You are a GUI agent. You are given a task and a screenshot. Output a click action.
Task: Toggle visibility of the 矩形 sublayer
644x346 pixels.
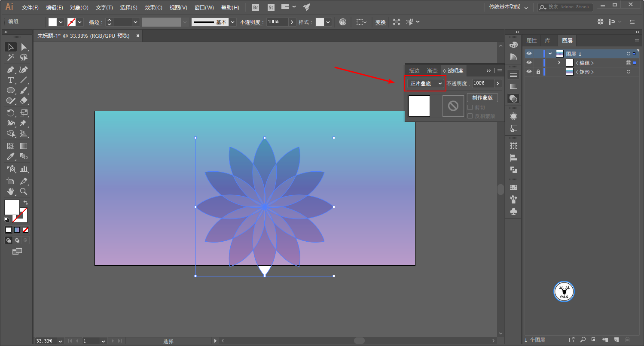(x=529, y=72)
